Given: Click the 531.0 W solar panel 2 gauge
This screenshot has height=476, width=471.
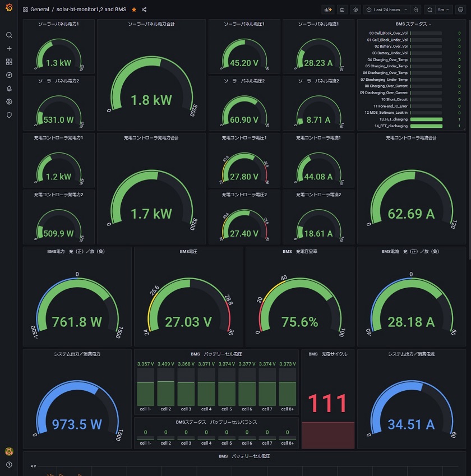Looking at the screenshot, I should tap(59, 111).
